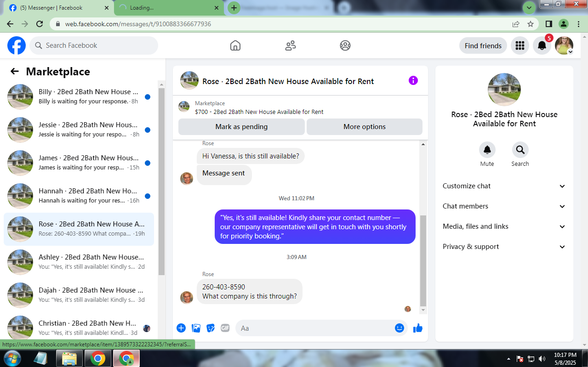The width and height of the screenshot is (588, 367).
Task: Show hidden system tray icons
Action: (x=508, y=359)
